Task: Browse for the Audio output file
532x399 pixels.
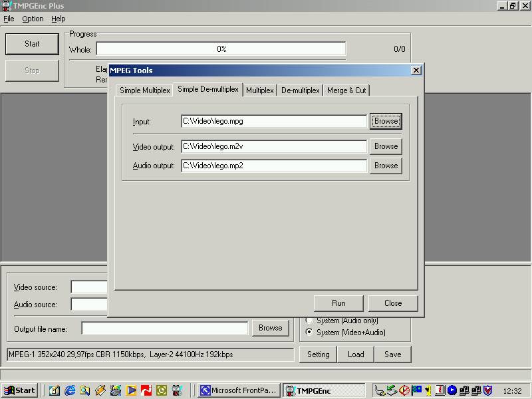Action: [x=386, y=166]
